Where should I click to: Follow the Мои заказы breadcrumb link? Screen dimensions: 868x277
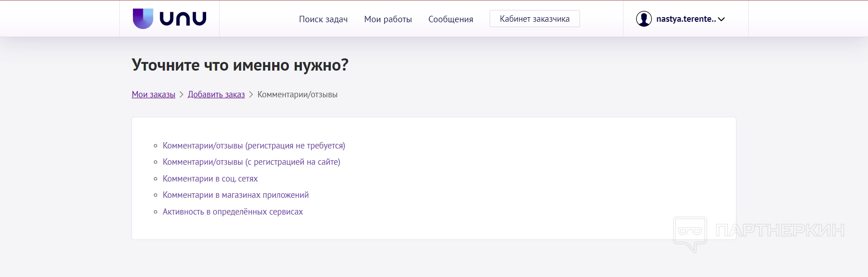pyautogui.click(x=153, y=95)
